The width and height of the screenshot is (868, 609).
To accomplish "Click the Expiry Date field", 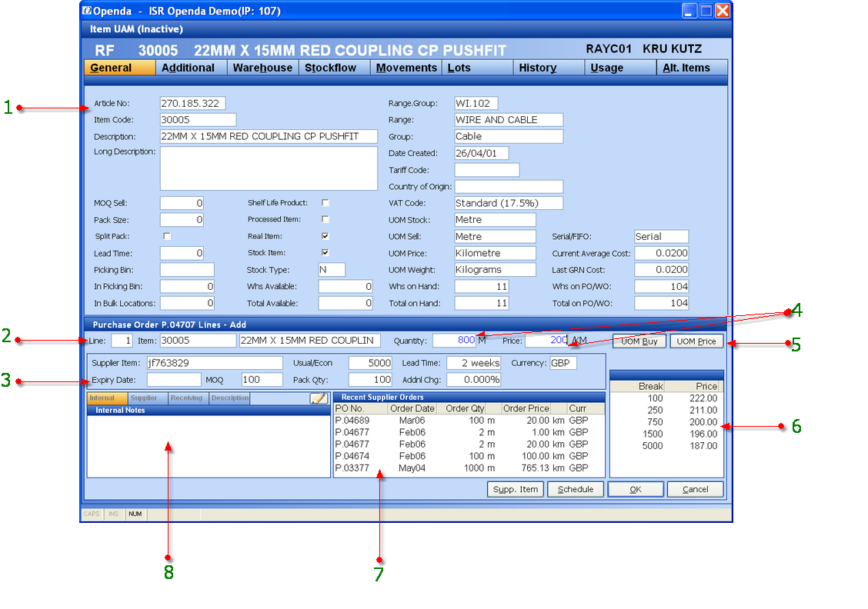I will click(174, 380).
